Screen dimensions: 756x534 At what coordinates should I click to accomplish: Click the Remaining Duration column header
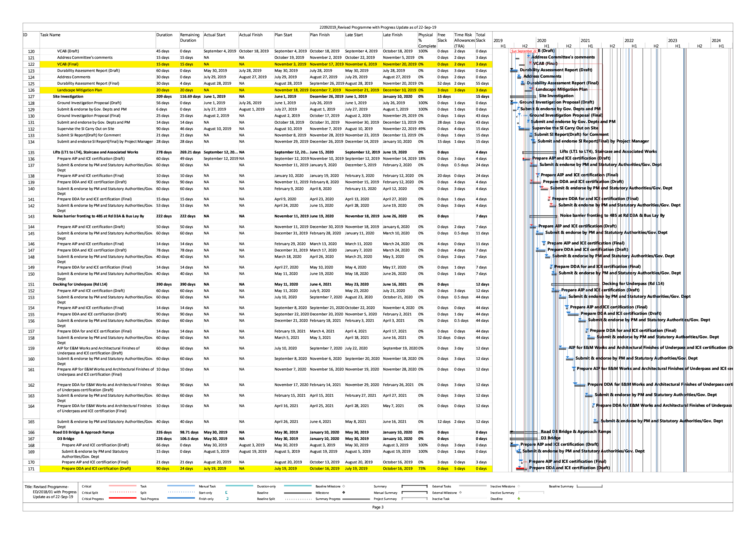[190, 37]
